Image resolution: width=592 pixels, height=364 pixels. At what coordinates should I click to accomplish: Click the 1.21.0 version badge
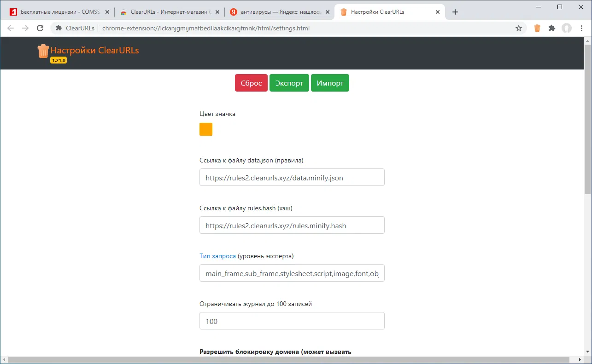click(59, 60)
